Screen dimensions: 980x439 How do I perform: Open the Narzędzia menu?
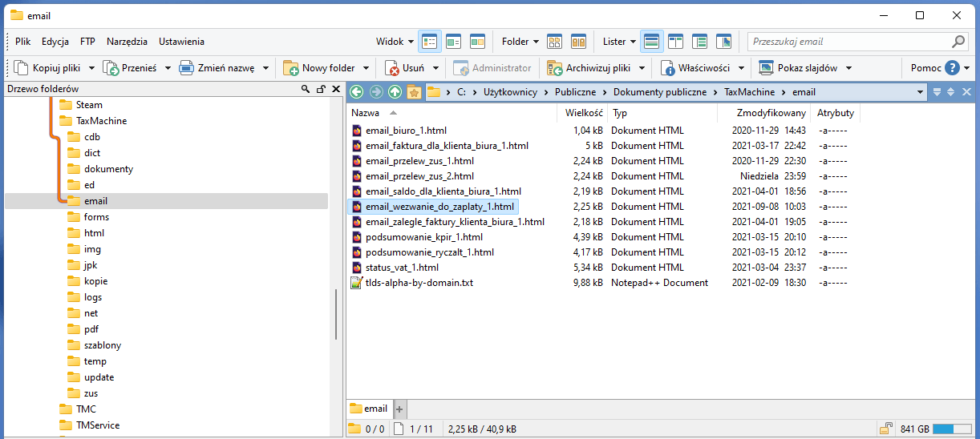point(127,42)
